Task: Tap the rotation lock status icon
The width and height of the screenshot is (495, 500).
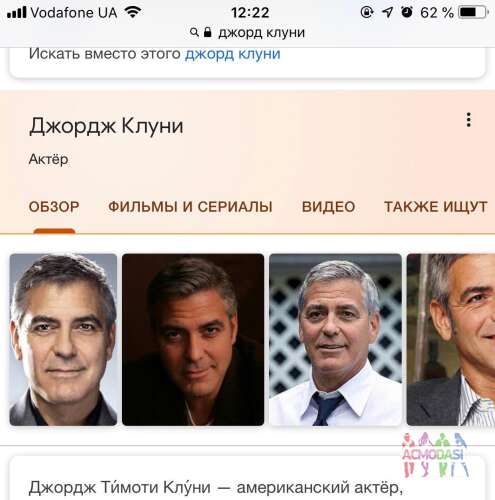Action: pyautogui.click(x=367, y=12)
